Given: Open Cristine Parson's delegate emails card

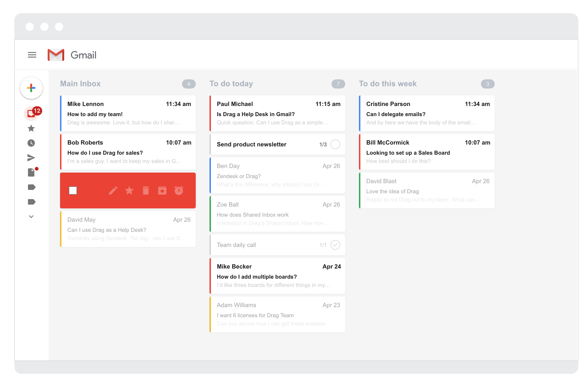Looking at the screenshot, I should (x=427, y=113).
